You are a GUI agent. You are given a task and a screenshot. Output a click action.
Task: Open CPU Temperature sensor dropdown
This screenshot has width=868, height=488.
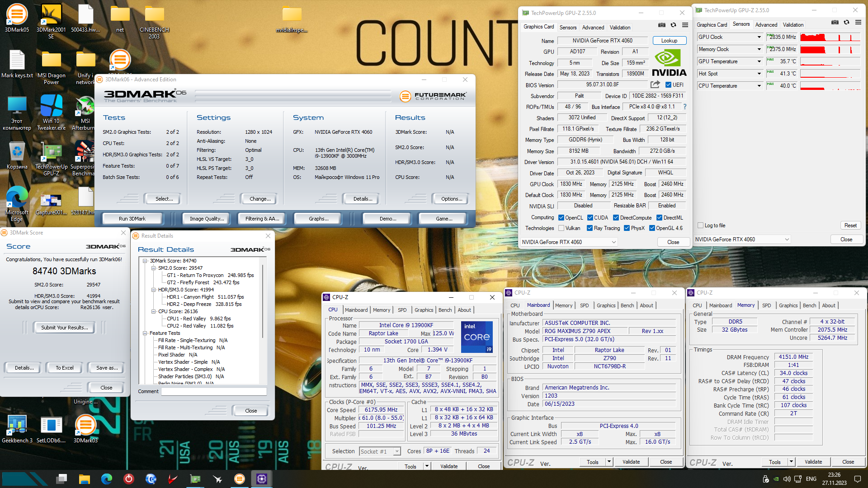click(x=759, y=86)
